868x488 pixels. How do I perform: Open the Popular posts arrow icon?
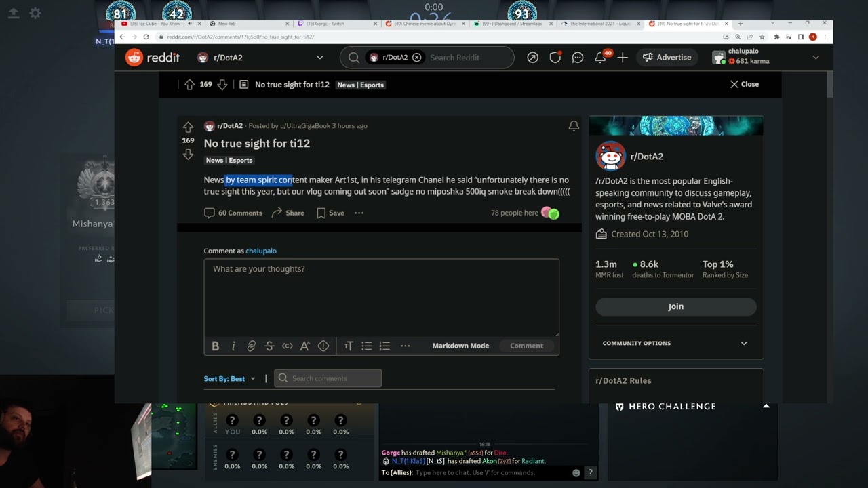pos(533,58)
